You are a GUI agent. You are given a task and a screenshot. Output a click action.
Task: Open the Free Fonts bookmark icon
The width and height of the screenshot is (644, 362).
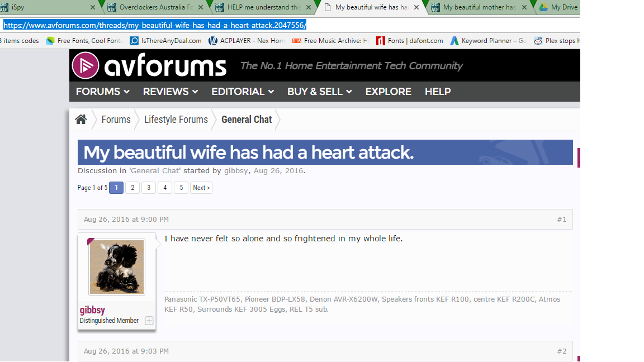point(50,41)
